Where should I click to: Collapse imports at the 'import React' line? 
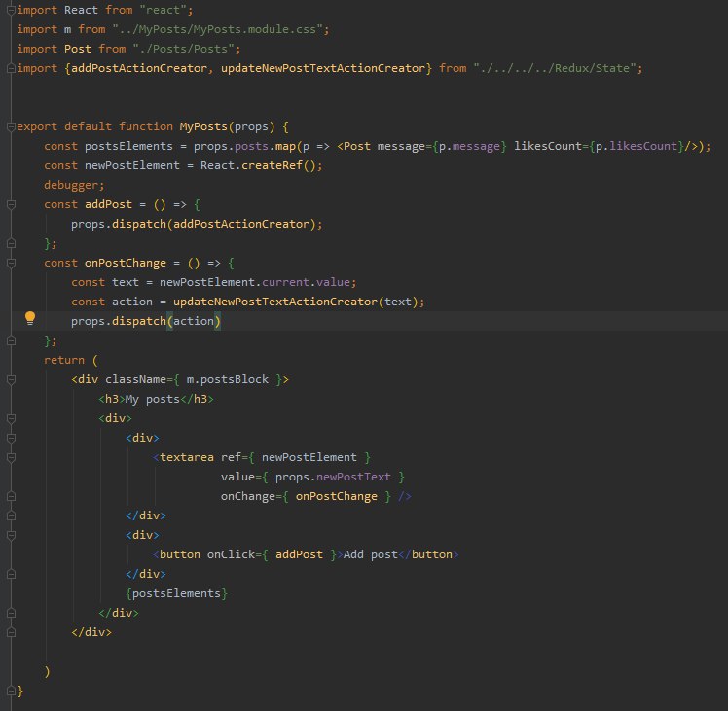pos(11,10)
